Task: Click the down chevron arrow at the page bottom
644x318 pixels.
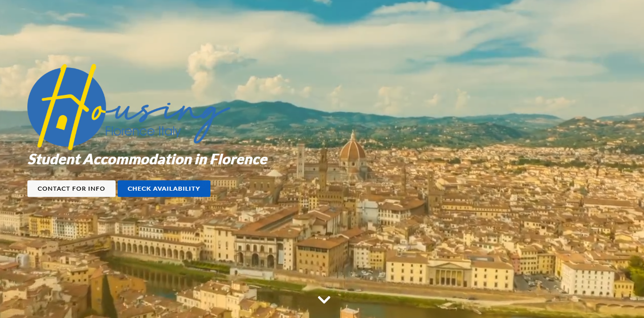Action: (x=324, y=300)
